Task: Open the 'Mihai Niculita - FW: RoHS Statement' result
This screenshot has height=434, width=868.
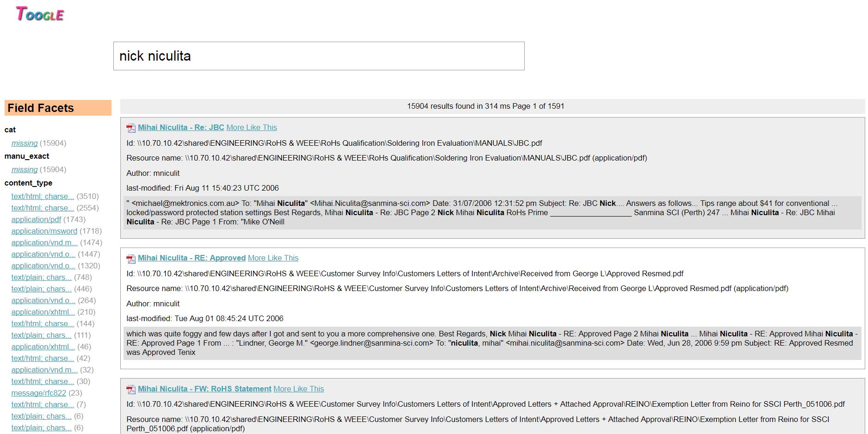Action: pos(204,389)
